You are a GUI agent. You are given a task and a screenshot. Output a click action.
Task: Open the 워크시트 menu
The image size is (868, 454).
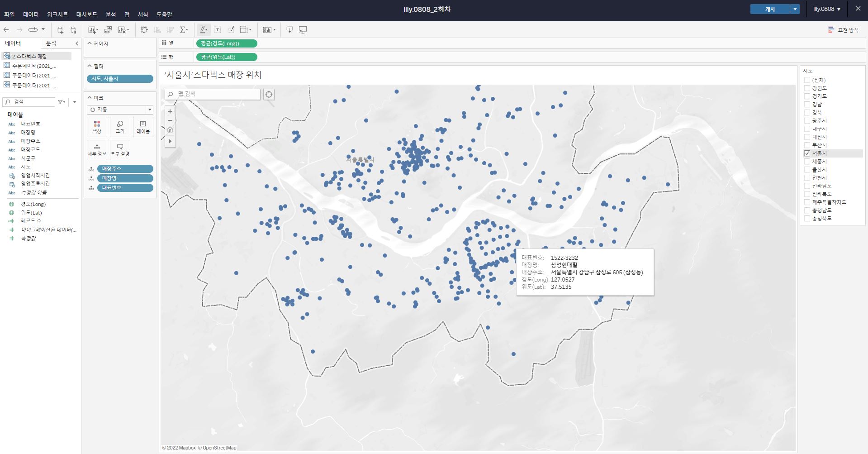pyautogui.click(x=57, y=14)
